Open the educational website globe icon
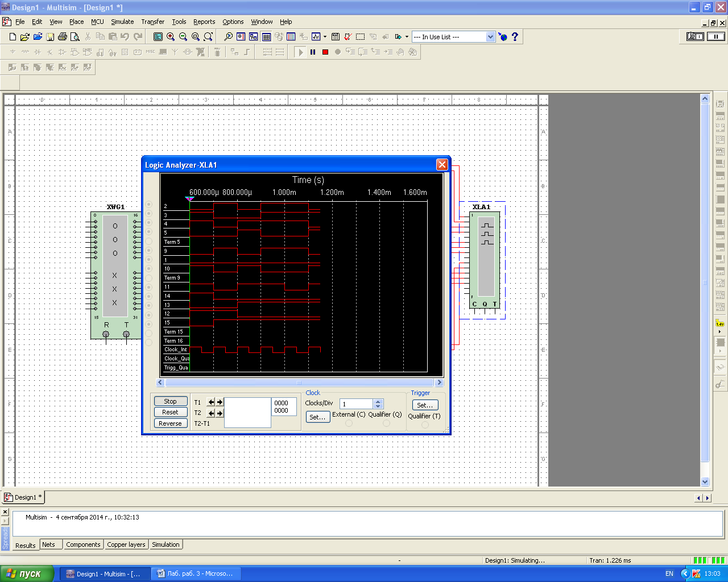Screen dimensions: 728x582 coord(503,36)
